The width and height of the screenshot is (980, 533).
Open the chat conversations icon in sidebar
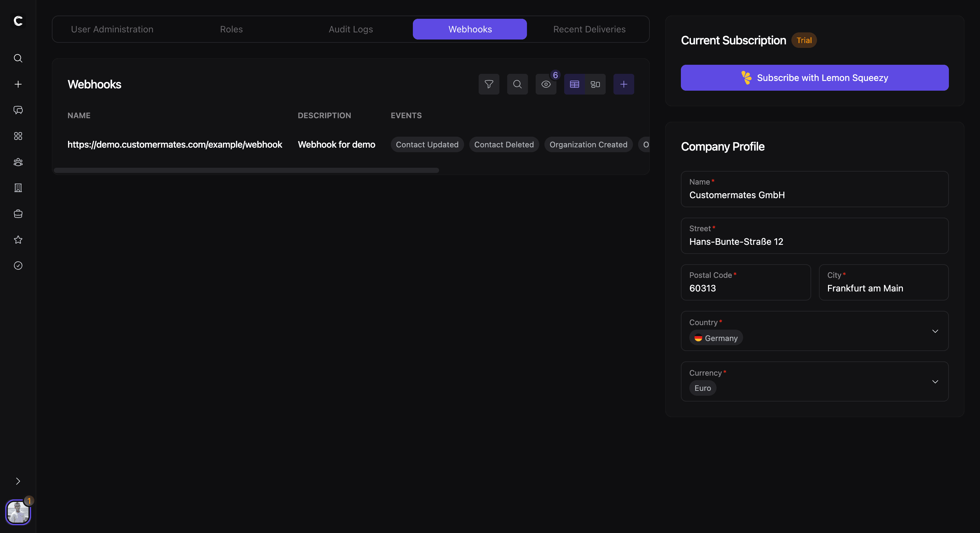point(18,110)
